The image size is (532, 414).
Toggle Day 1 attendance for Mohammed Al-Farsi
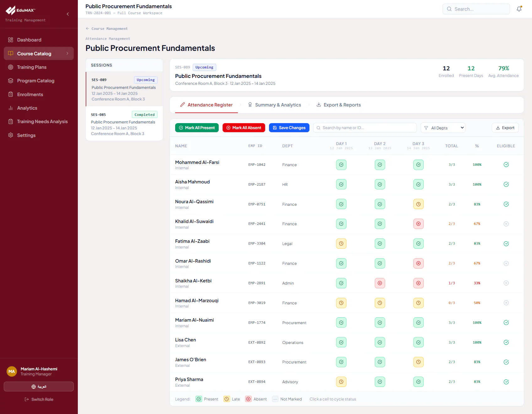341,165
